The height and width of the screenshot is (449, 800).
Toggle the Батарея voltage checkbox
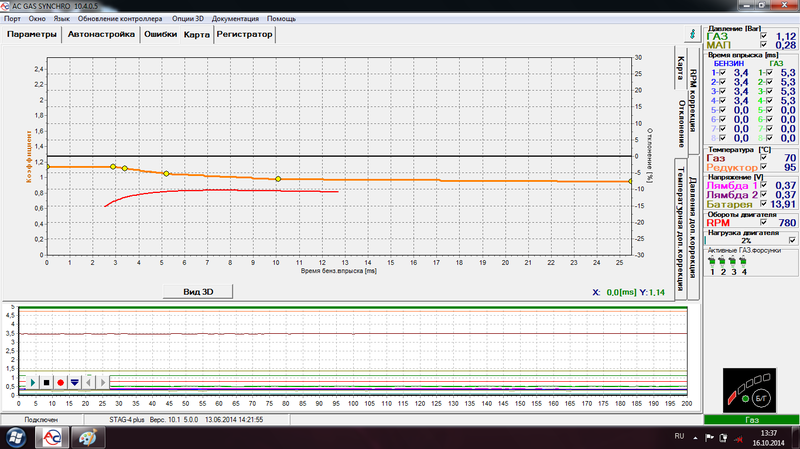tap(765, 203)
